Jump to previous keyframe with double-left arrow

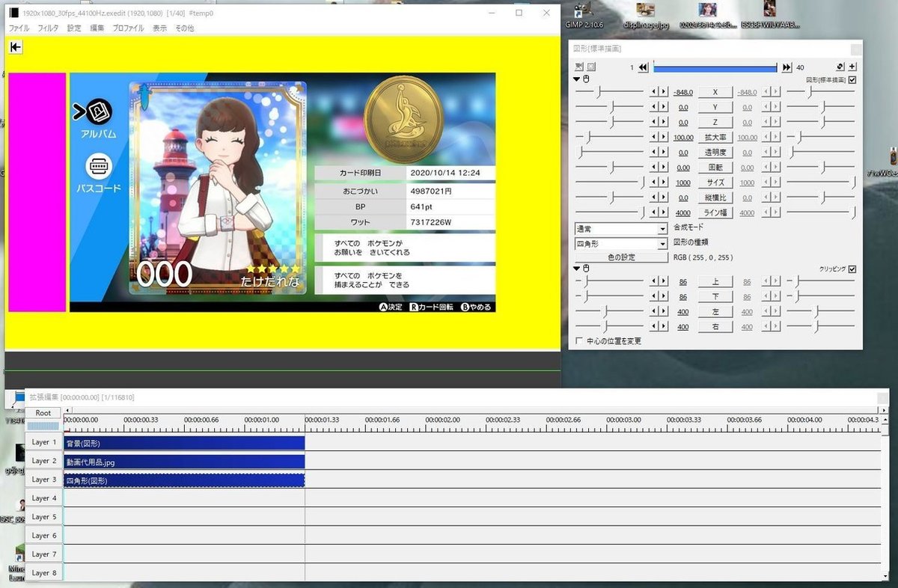tap(643, 67)
